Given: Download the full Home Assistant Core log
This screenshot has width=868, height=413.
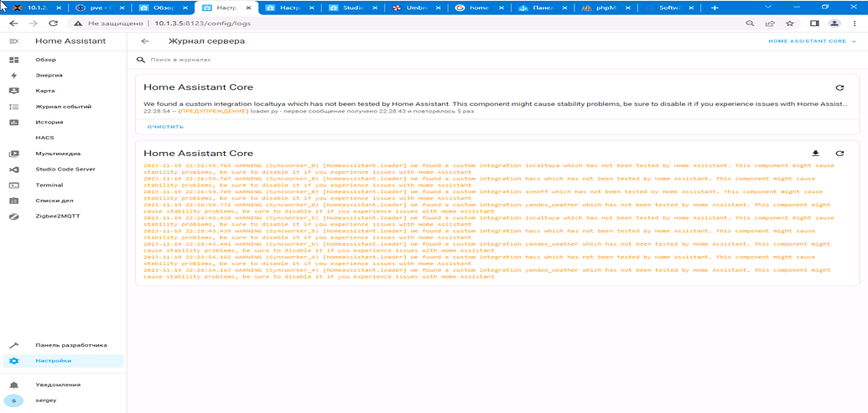Looking at the screenshot, I should [x=815, y=154].
